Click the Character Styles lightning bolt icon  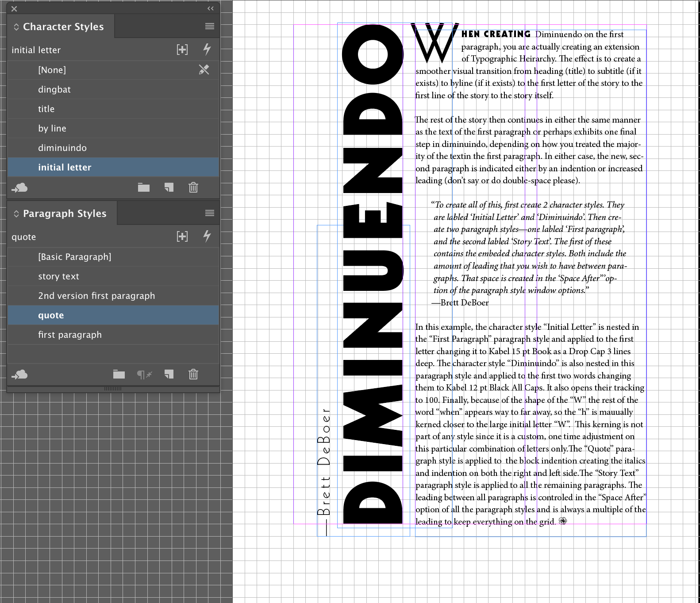pyautogui.click(x=207, y=49)
